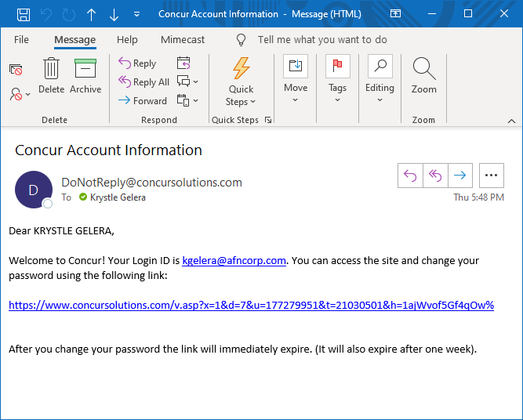Viewport: 523px width, 420px height.
Task: Click the reply arrow in the message header
Action: pyautogui.click(x=410, y=176)
